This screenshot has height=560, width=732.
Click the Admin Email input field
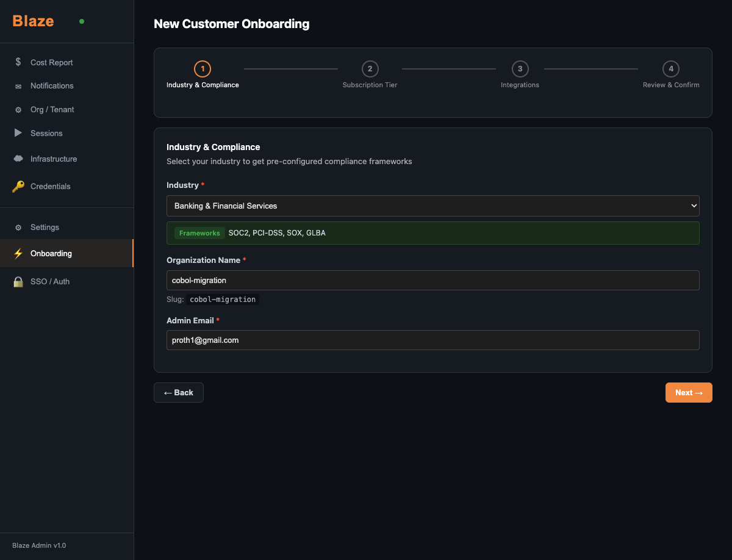[433, 340]
